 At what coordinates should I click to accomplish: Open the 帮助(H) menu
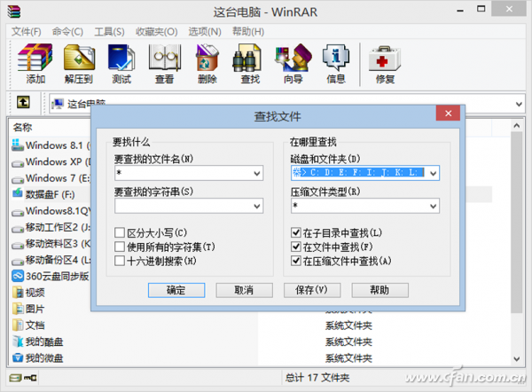(x=248, y=32)
